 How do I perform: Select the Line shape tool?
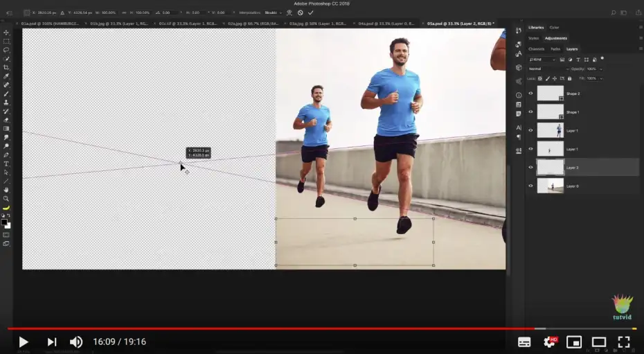click(x=6, y=181)
